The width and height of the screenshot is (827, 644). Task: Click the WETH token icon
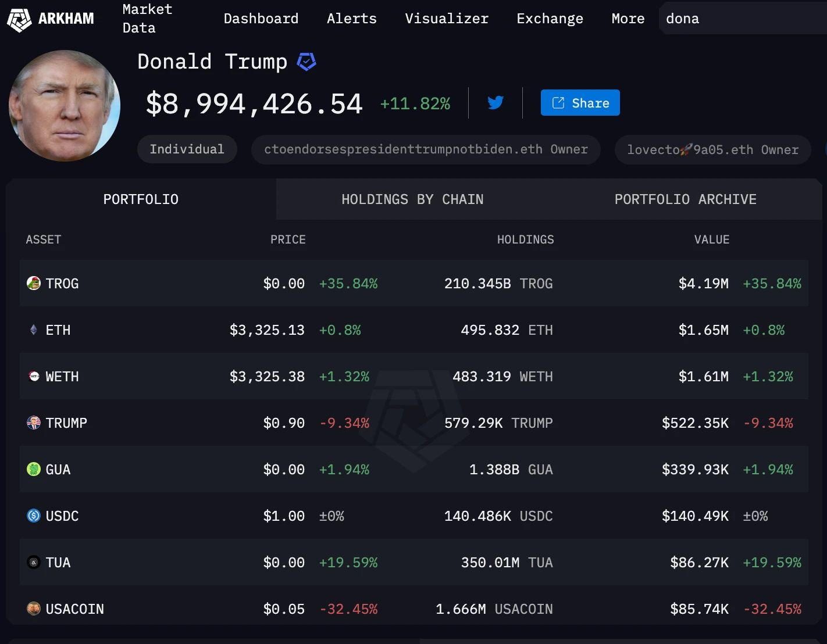(x=33, y=376)
